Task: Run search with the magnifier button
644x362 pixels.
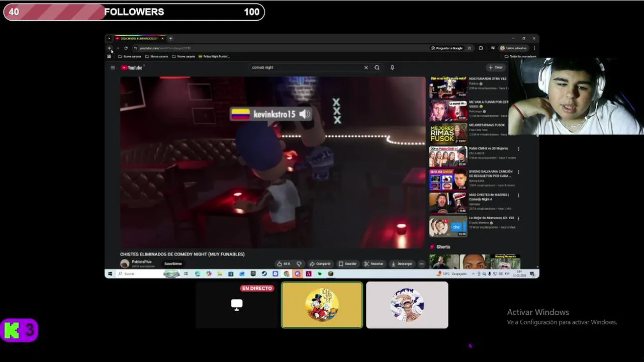Action: point(377,67)
